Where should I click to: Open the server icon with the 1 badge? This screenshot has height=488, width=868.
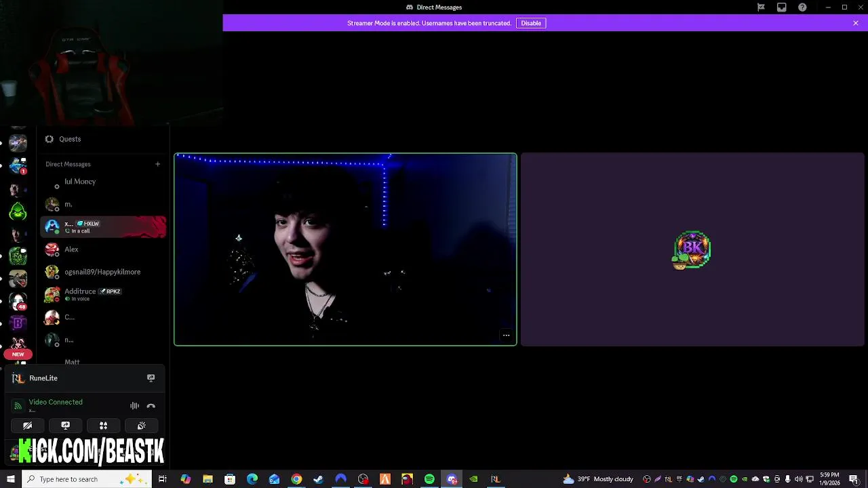[x=18, y=165]
